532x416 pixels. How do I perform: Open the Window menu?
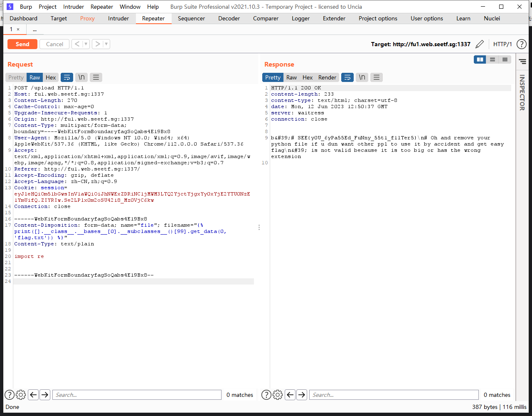(x=130, y=7)
